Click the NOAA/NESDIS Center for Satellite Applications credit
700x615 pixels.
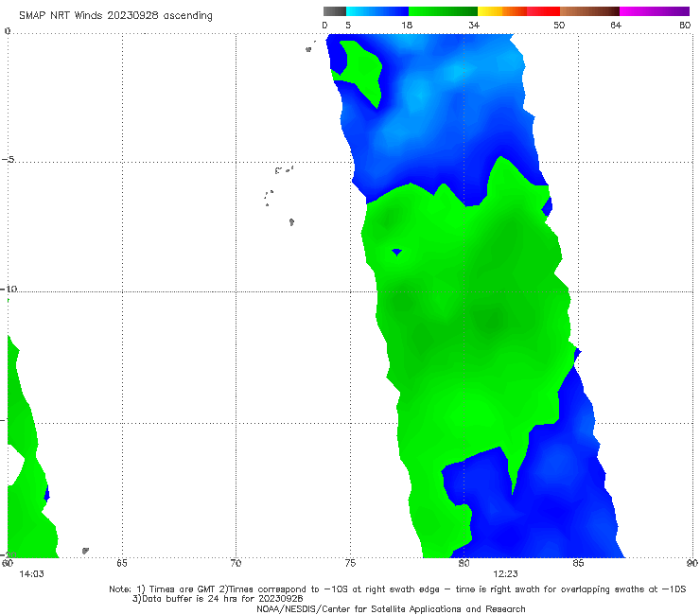click(x=391, y=609)
